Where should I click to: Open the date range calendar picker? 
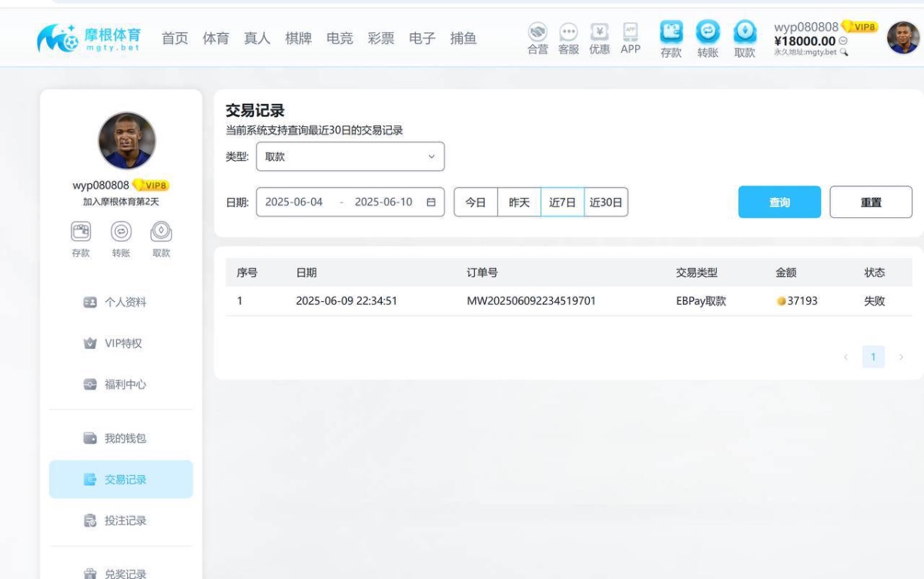(432, 202)
